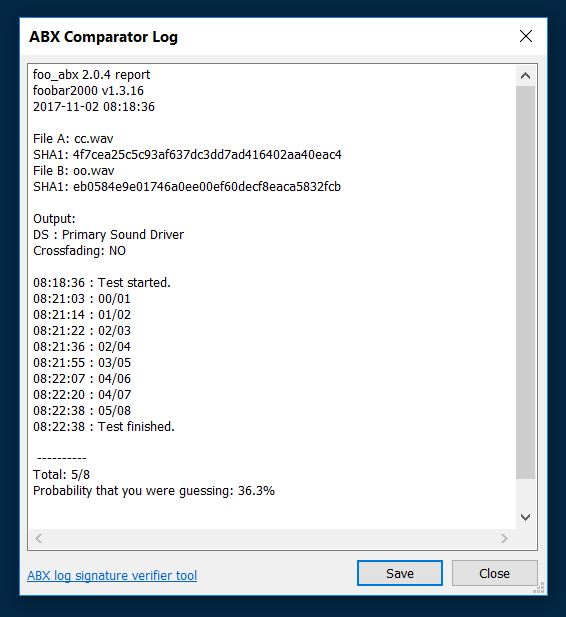Click the X icon in title bar
This screenshot has height=617, width=566.
(x=526, y=36)
